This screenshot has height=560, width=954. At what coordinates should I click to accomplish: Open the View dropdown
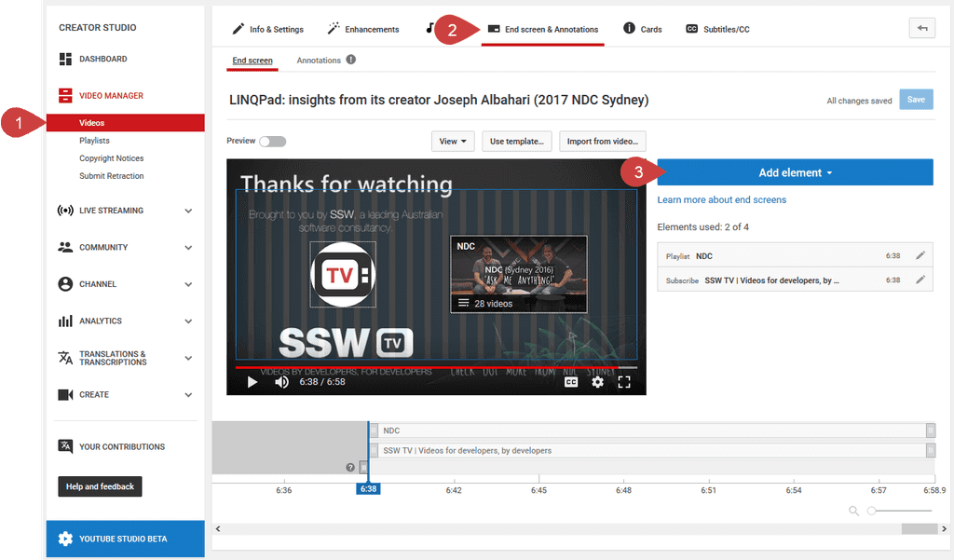click(x=453, y=142)
